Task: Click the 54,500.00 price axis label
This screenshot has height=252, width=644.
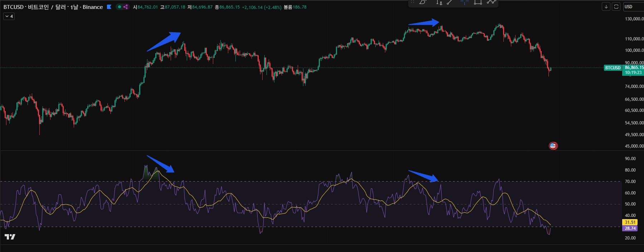Action: point(634,123)
